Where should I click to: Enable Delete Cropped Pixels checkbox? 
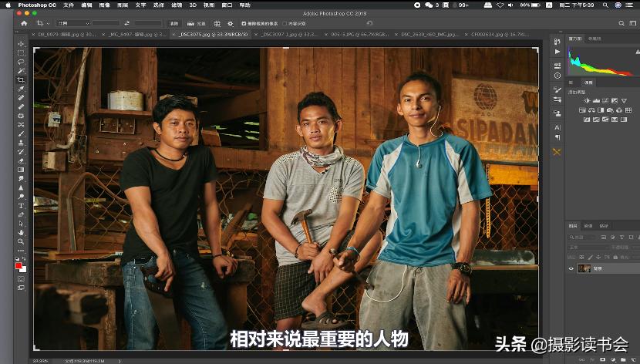(244, 23)
